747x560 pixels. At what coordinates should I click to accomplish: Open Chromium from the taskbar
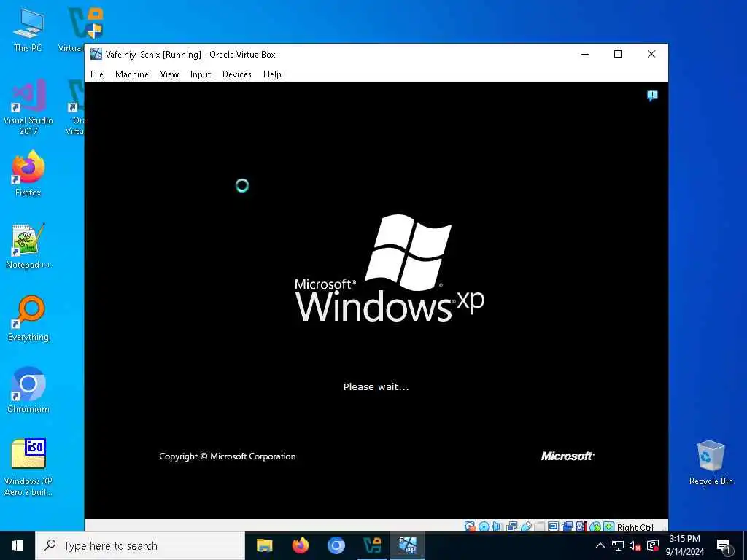336,545
